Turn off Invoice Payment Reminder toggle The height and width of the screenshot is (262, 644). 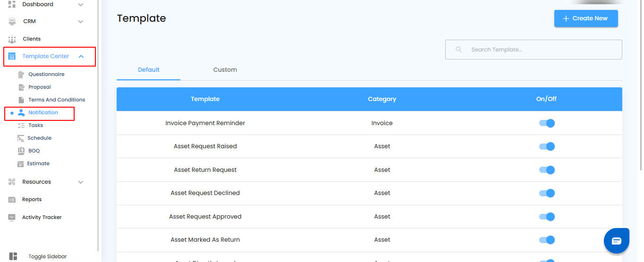[x=547, y=123]
